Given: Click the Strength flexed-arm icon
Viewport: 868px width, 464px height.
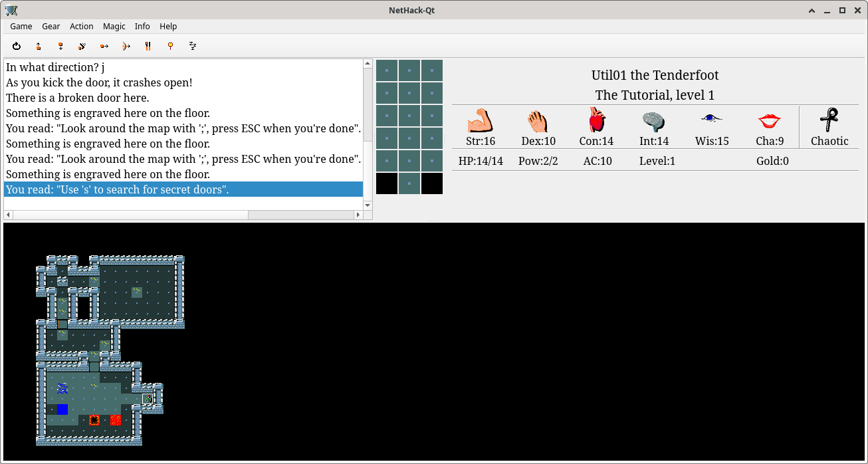Looking at the screenshot, I should (x=480, y=120).
